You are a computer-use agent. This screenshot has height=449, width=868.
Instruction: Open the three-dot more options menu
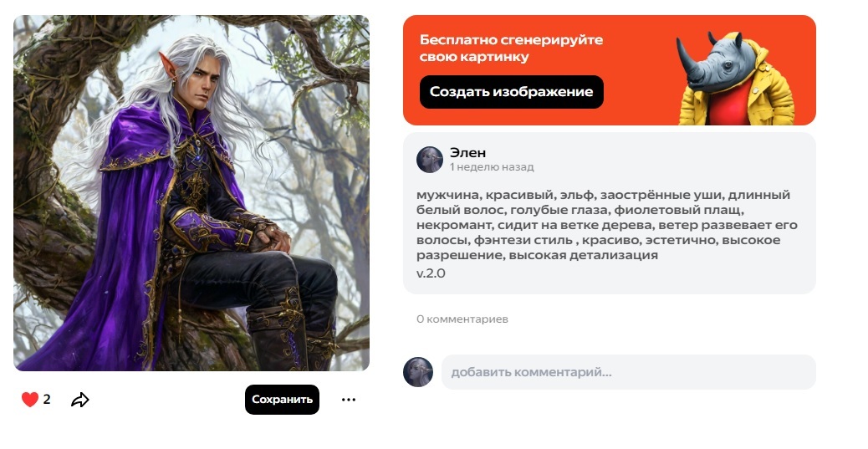pyautogui.click(x=349, y=399)
